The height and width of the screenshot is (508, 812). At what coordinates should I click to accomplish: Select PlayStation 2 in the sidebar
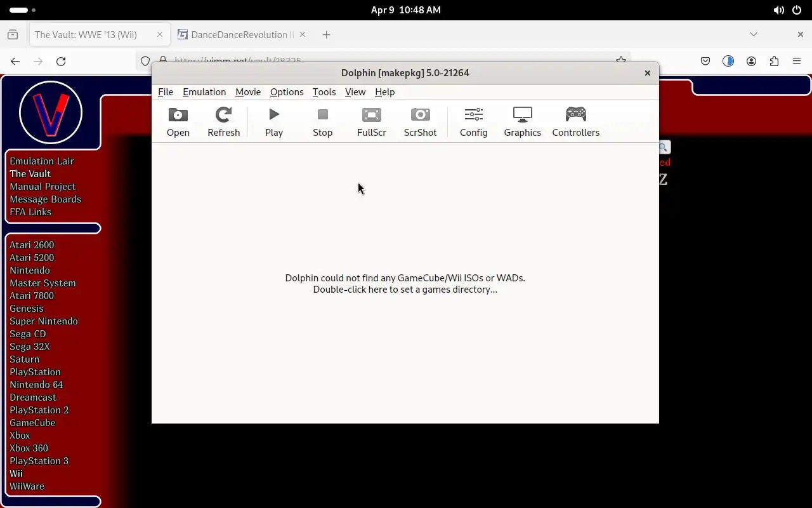(39, 410)
